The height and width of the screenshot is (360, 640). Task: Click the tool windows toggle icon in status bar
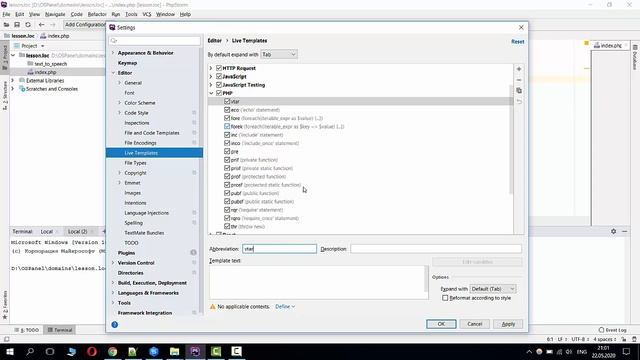click(7, 339)
